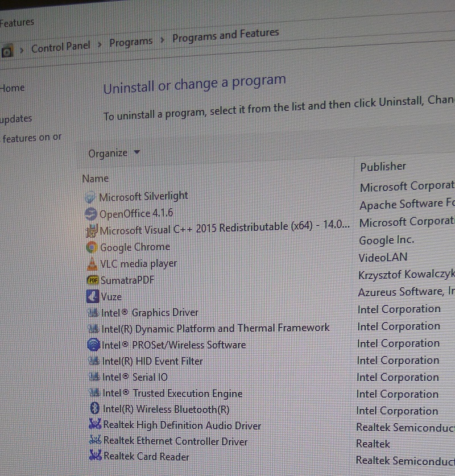Go to Control Panel in the address bar

click(x=61, y=47)
